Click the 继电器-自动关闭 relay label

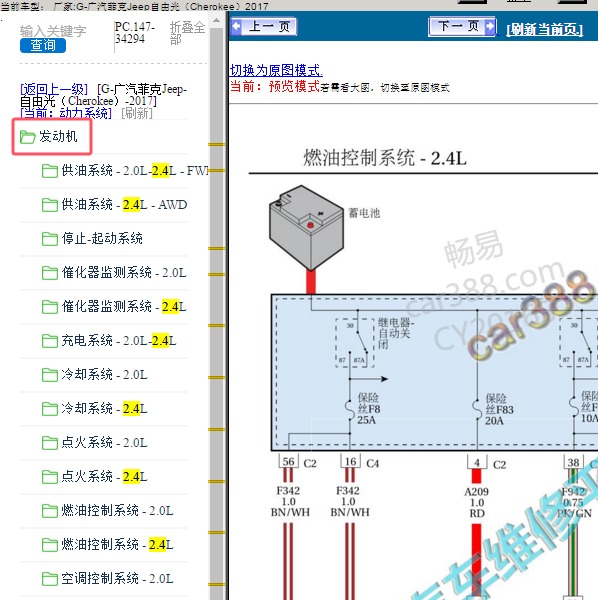click(x=396, y=333)
